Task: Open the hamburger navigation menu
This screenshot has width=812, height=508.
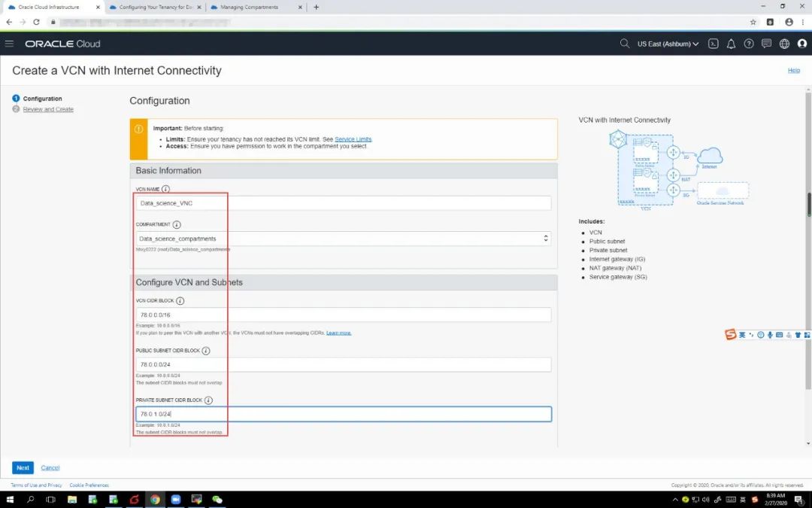Action: [9, 44]
